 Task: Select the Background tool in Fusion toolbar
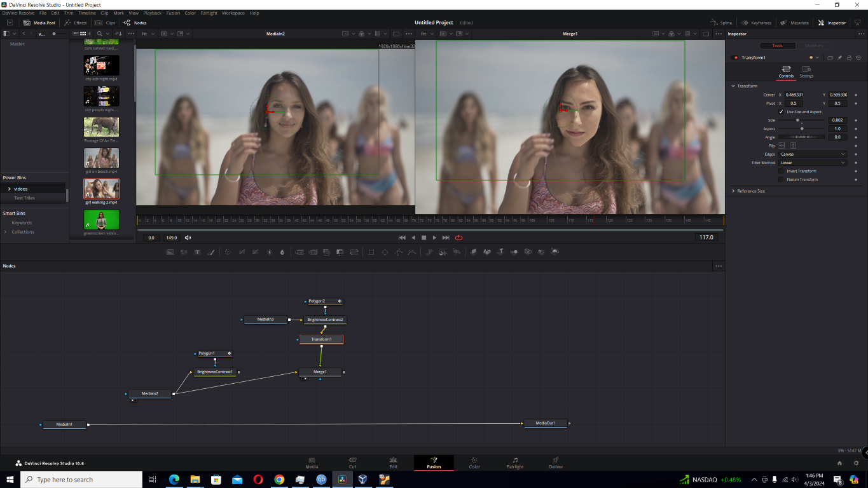(170, 252)
